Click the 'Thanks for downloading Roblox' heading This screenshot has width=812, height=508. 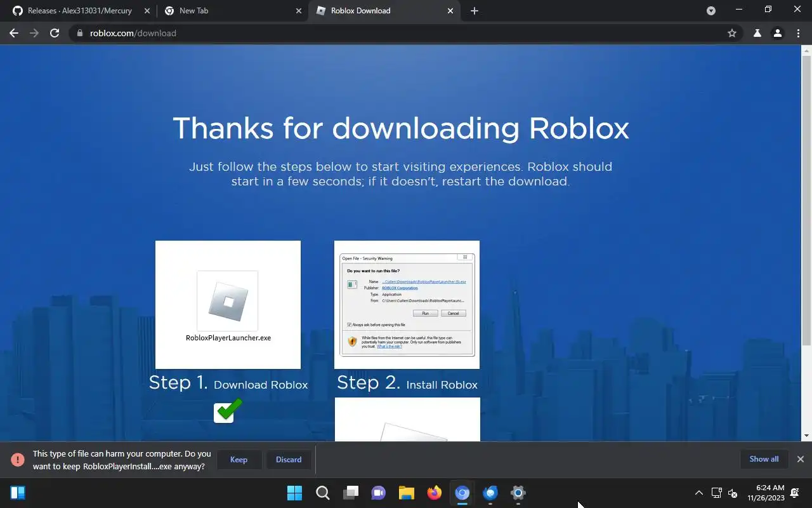coord(401,128)
